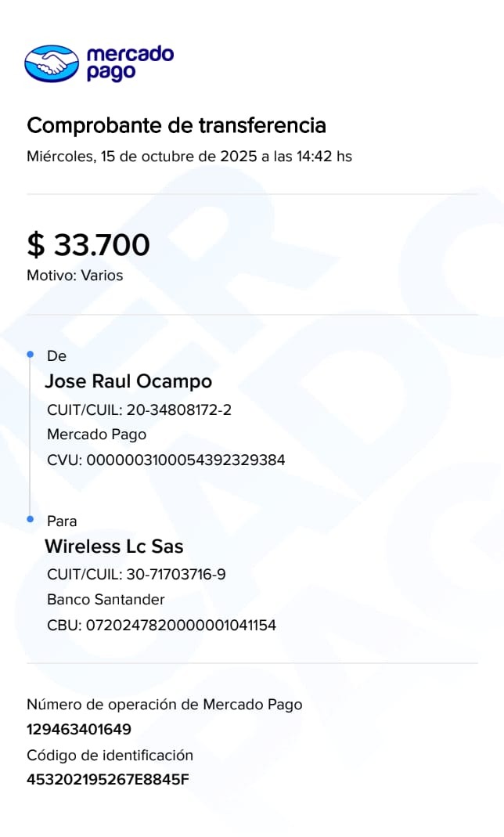
Task: Click the "Número de operación de Mercado Pago" label
Action: (x=164, y=704)
